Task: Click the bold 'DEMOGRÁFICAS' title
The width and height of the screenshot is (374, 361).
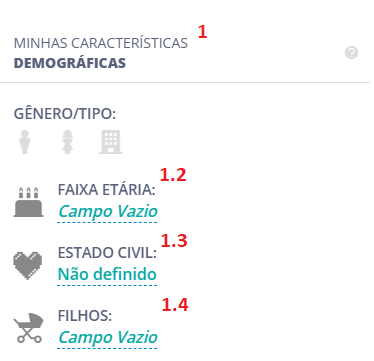Action: click(70, 63)
